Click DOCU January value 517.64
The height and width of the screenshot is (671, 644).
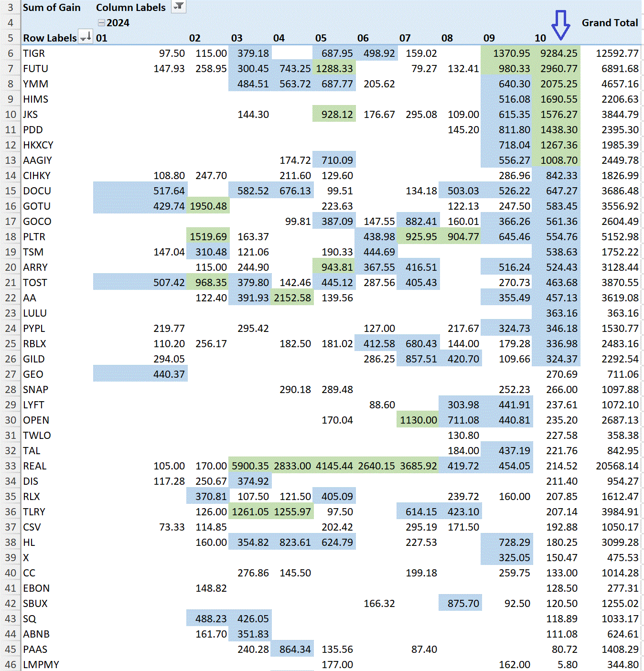(169, 191)
